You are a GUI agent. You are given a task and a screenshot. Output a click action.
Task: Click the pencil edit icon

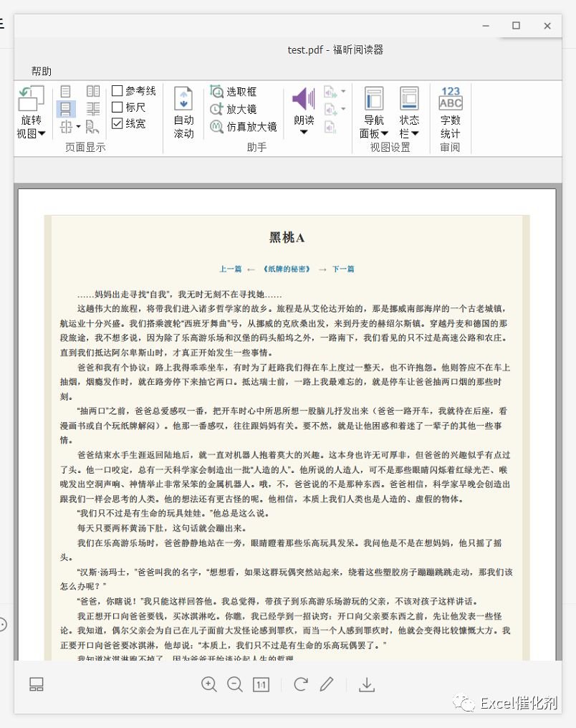click(327, 684)
